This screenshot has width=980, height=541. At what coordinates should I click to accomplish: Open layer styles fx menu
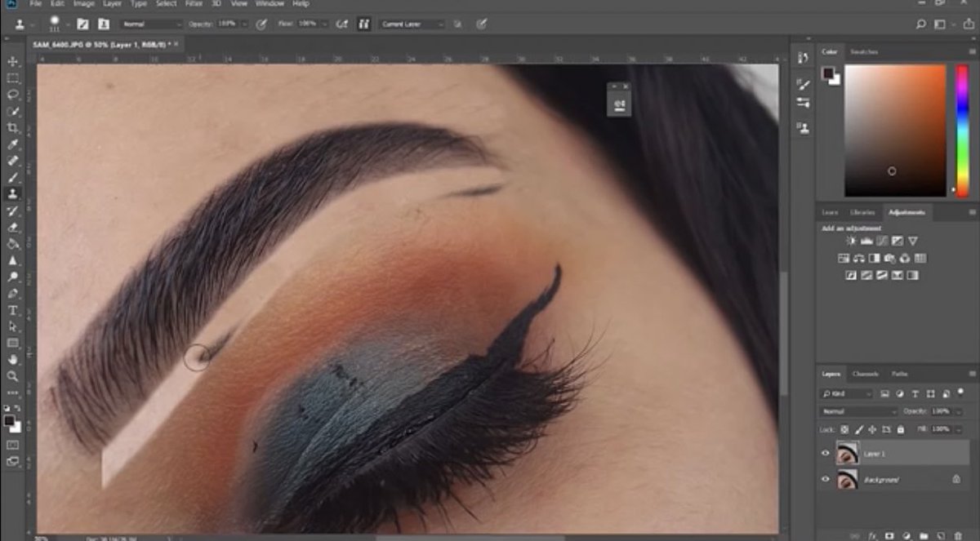872,535
